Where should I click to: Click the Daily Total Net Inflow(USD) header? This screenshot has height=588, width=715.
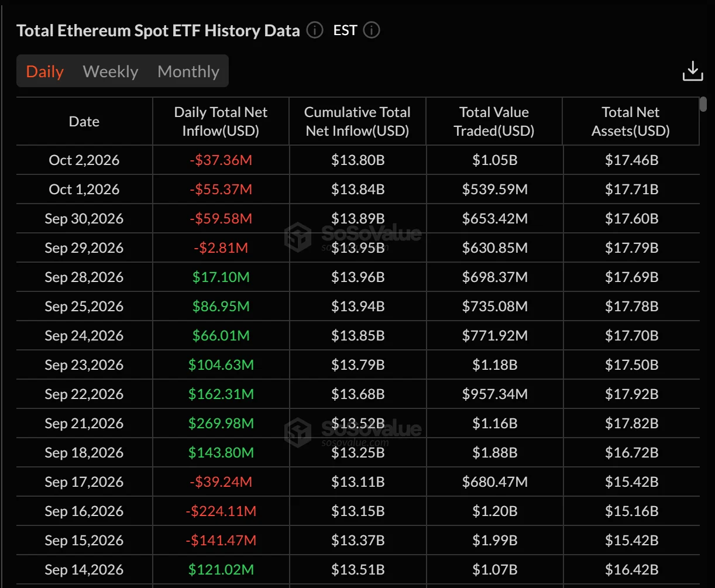tap(221, 121)
